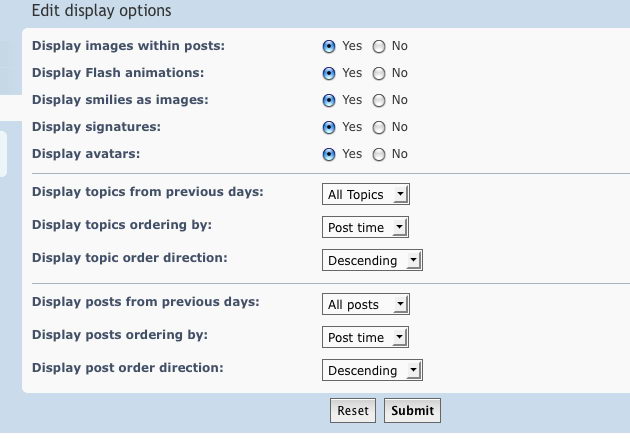This screenshot has width=630, height=446.
Task: Set Display smilies as images to No
Action: coord(378,100)
